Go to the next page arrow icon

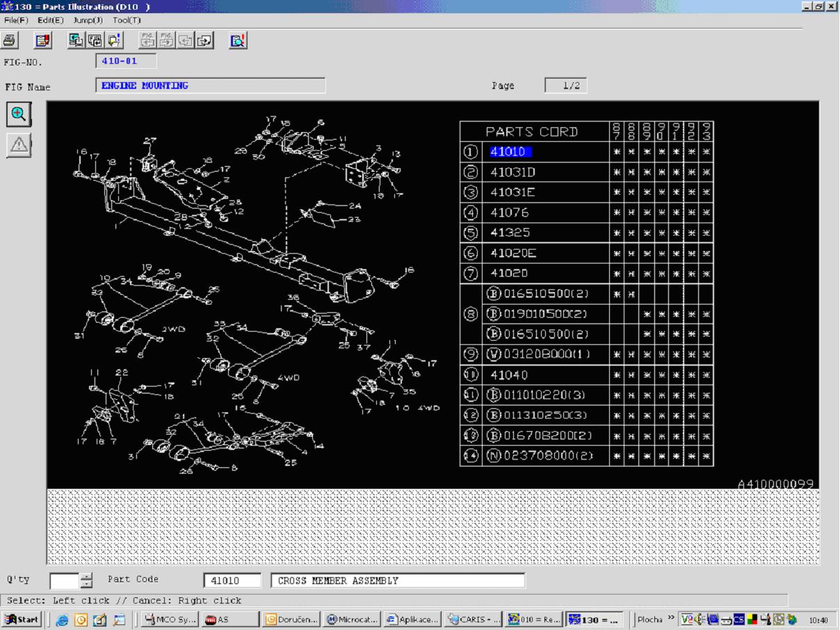(205, 40)
